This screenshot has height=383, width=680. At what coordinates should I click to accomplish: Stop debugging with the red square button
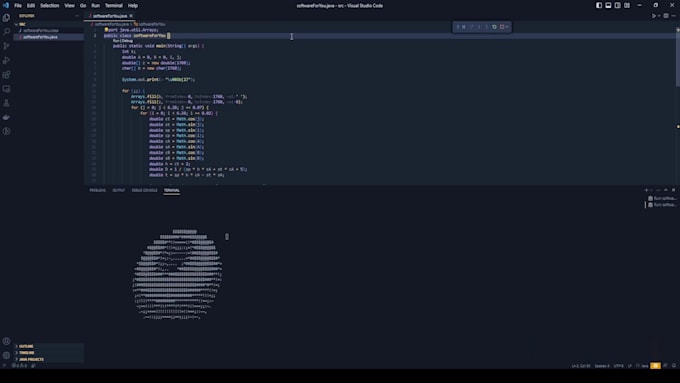pos(502,27)
